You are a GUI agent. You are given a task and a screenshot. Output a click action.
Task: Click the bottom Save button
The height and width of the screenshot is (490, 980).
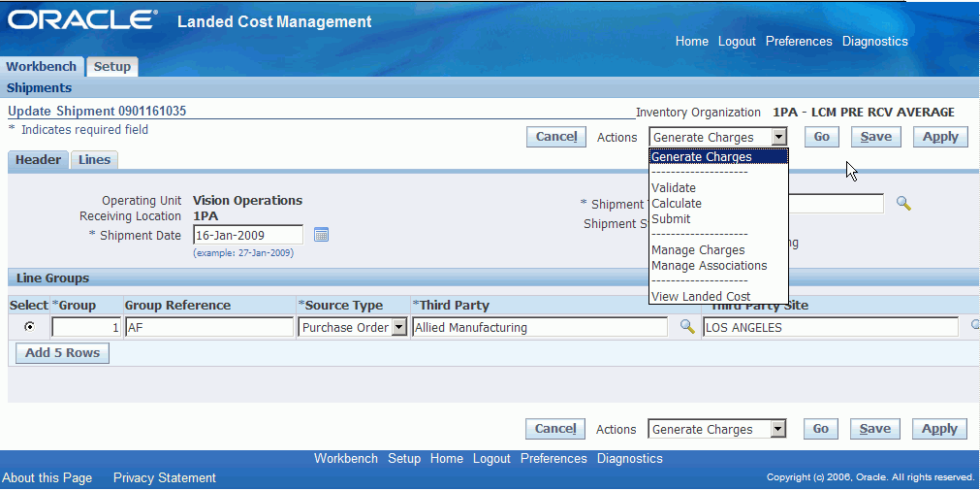[874, 429]
